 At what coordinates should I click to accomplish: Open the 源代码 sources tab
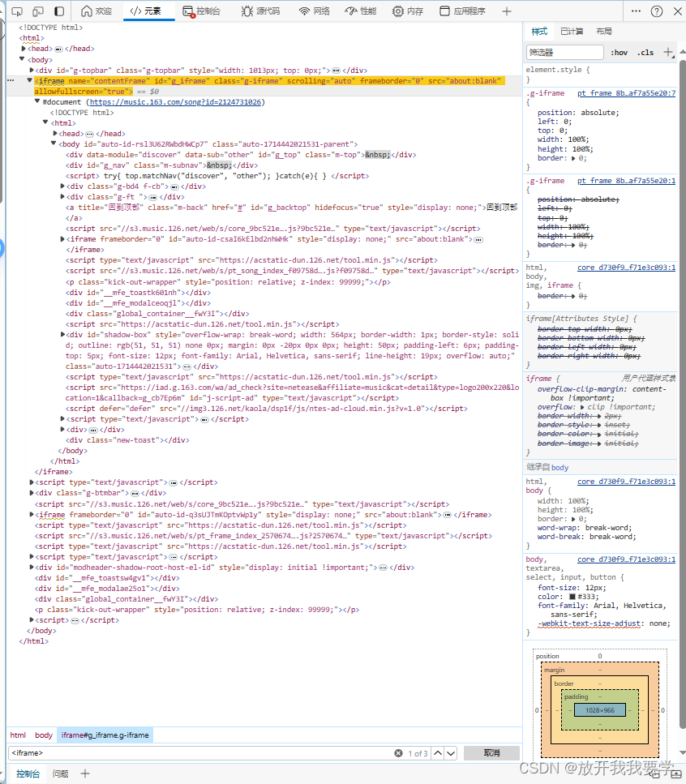pyautogui.click(x=260, y=11)
